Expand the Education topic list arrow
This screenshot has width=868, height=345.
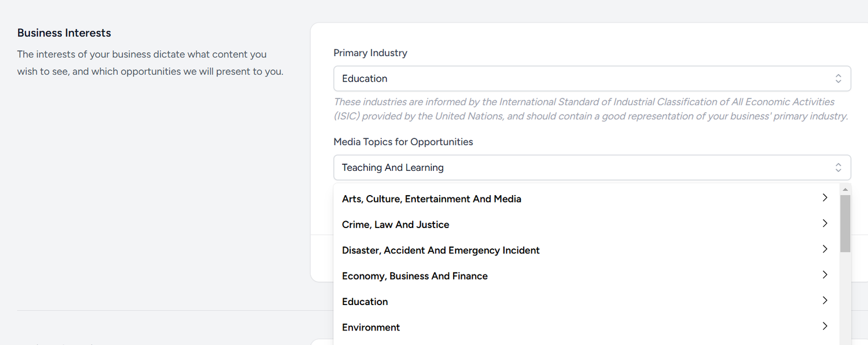coord(825,300)
